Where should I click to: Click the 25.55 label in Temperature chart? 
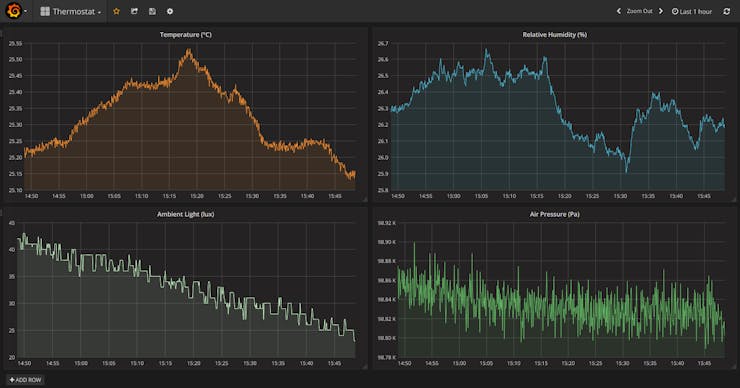(15, 43)
